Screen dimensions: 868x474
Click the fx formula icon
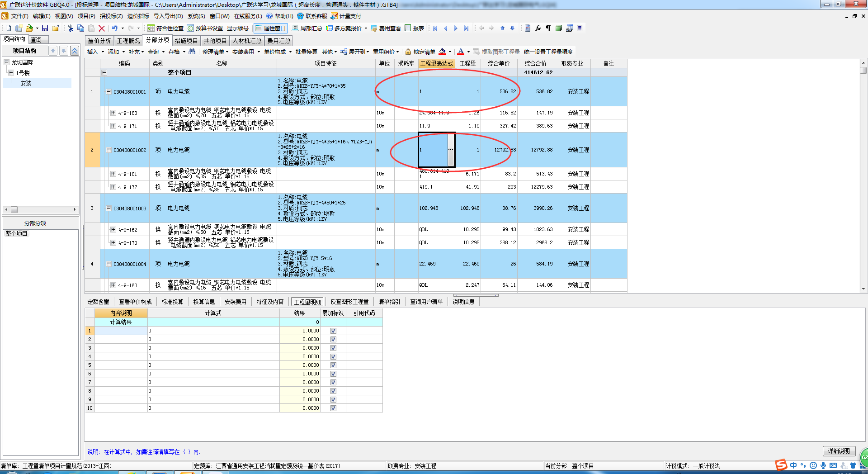[538, 28]
